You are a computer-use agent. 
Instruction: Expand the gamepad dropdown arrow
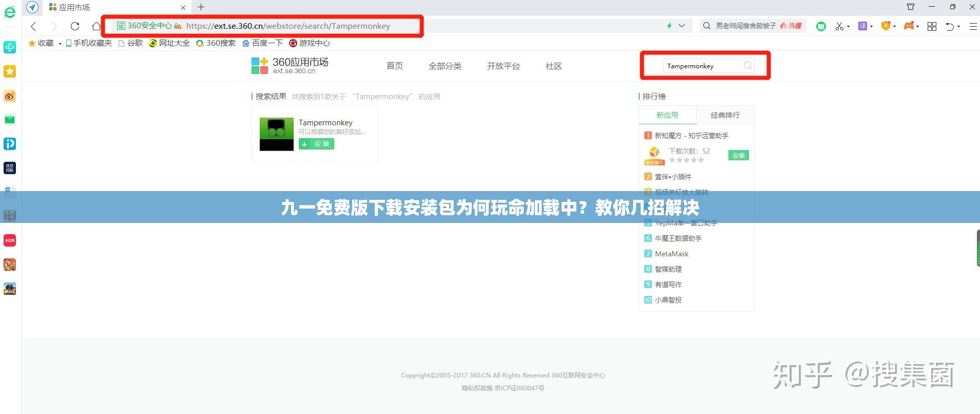(918, 26)
